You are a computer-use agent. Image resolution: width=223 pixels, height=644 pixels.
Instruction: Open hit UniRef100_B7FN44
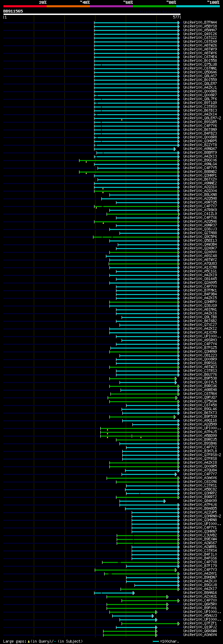click(200, 23)
